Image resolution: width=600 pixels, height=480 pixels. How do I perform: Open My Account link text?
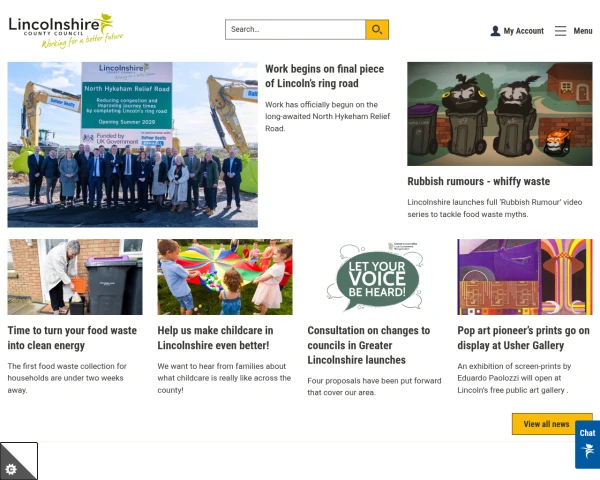pyautogui.click(x=523, y=31)
